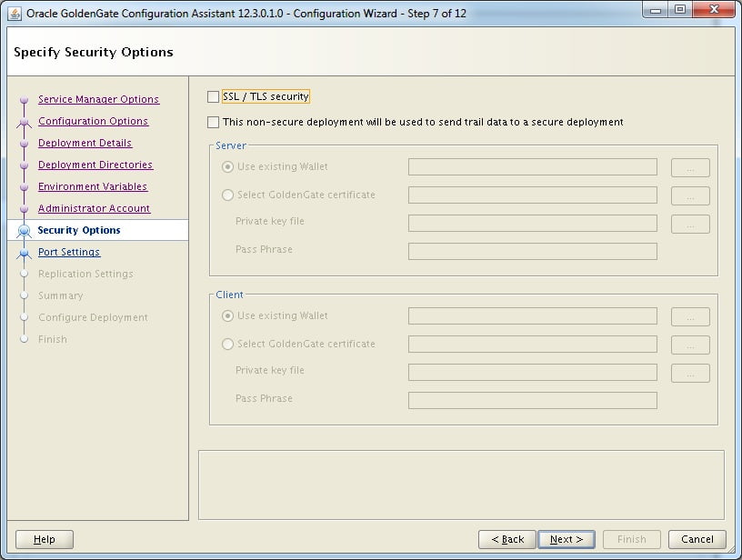The image size is (742, 560).
Task: Jump to Deployment Details step
Action: click(x=85, y=143)
